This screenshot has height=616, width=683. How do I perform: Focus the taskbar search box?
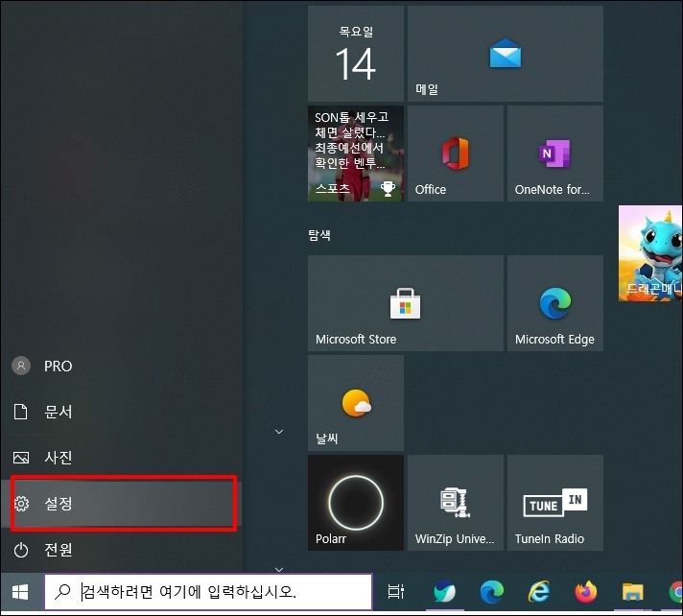click(x=208, y=592)
